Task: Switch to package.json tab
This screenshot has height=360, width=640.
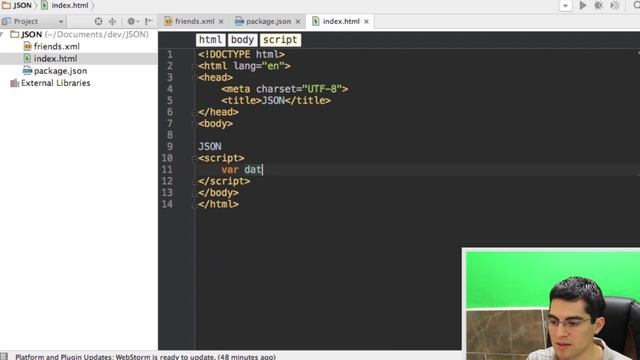Action: click(268, 21)
